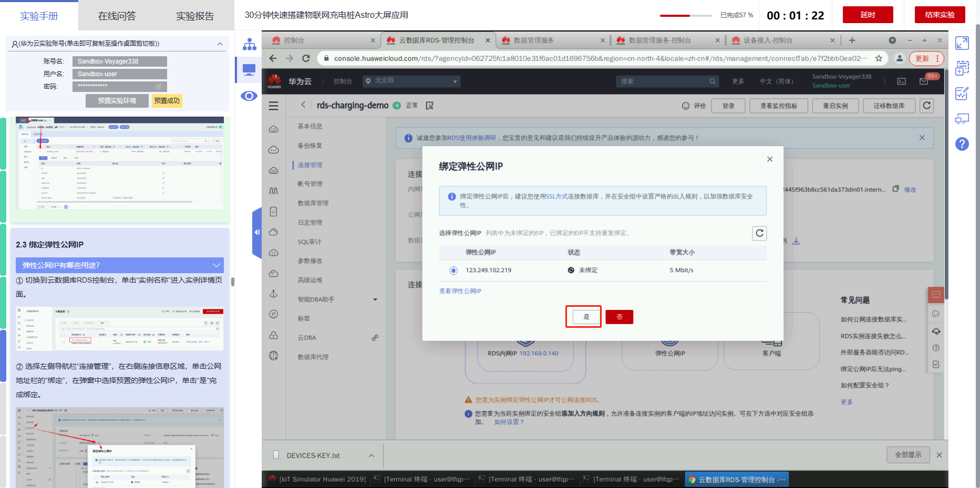Switch to the 在线问答 tab
980x488 pixels.
click(117, 16)
